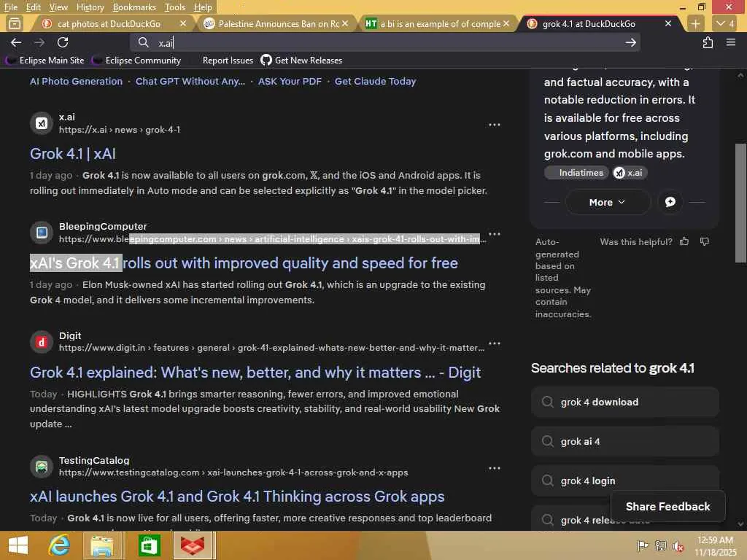Open the chat bubble next to More
This screenshot has height=560, width=747.
(x=670, y=202)
